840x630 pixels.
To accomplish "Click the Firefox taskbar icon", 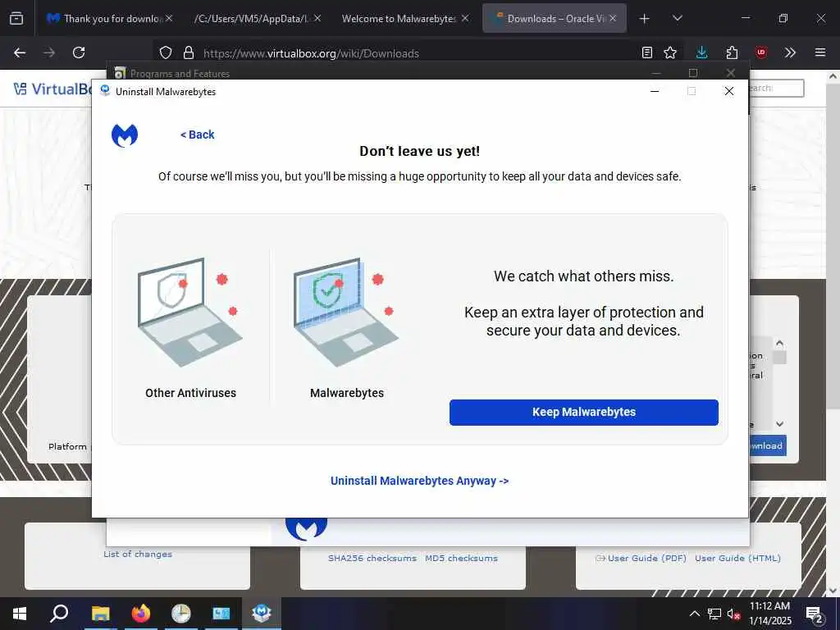I will (141, 614).
